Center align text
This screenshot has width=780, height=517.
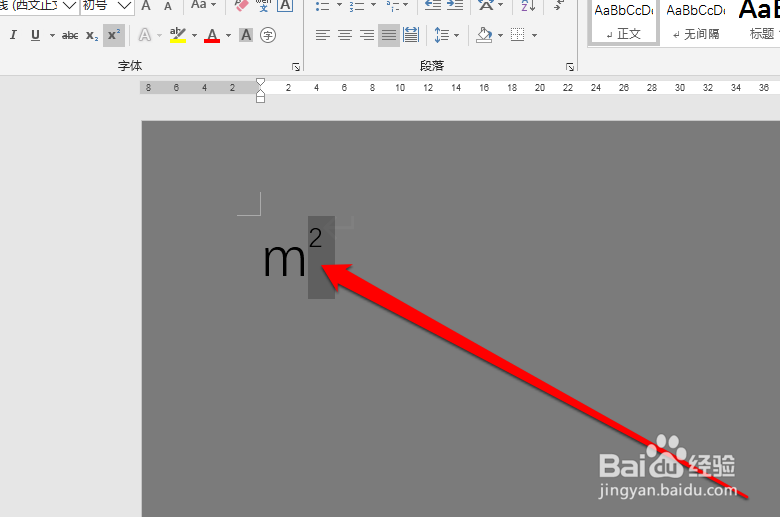(x=345, y=35)
